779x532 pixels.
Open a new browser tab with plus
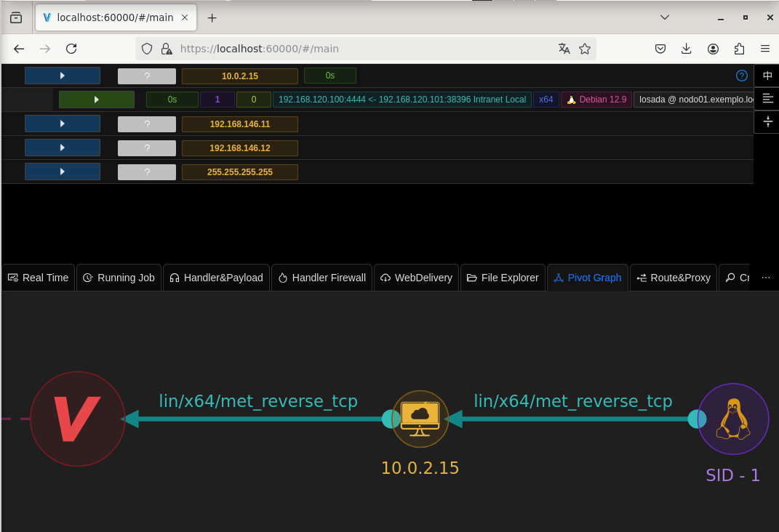click(212, 18)
